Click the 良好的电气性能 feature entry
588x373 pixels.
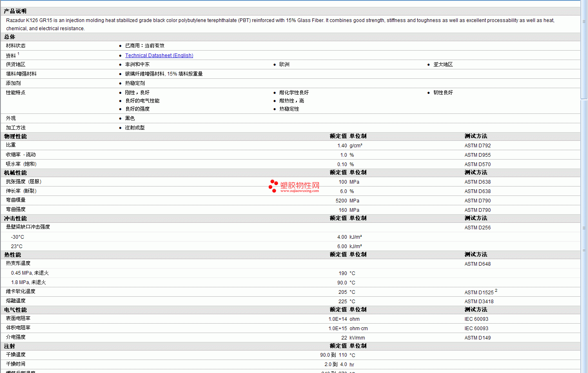(x=142, y=101)
